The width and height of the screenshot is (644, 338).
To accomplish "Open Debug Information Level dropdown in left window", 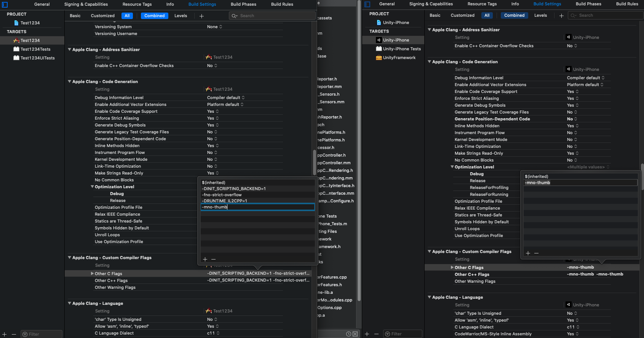I will coord(226,98).
